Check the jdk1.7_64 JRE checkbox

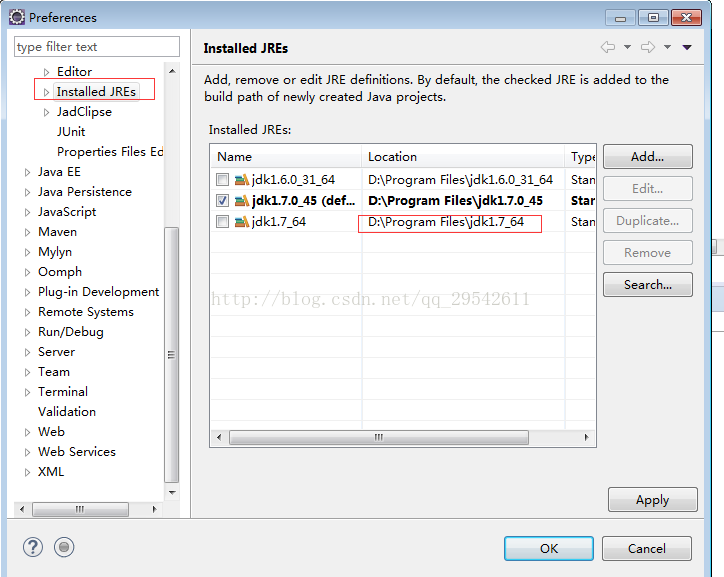[x=223, y=222]
